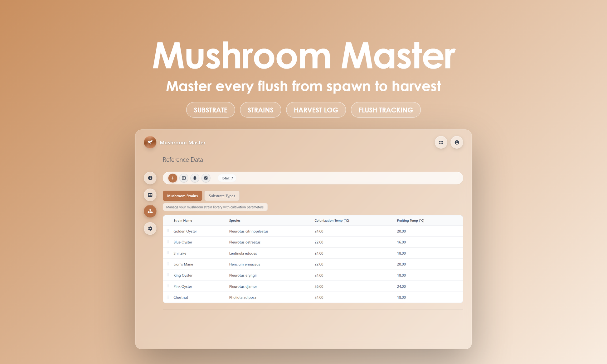Click Chestnut's 18.00 fruiting temp
This screenshot has height=364, width=607.
click(x=401, y=298)
